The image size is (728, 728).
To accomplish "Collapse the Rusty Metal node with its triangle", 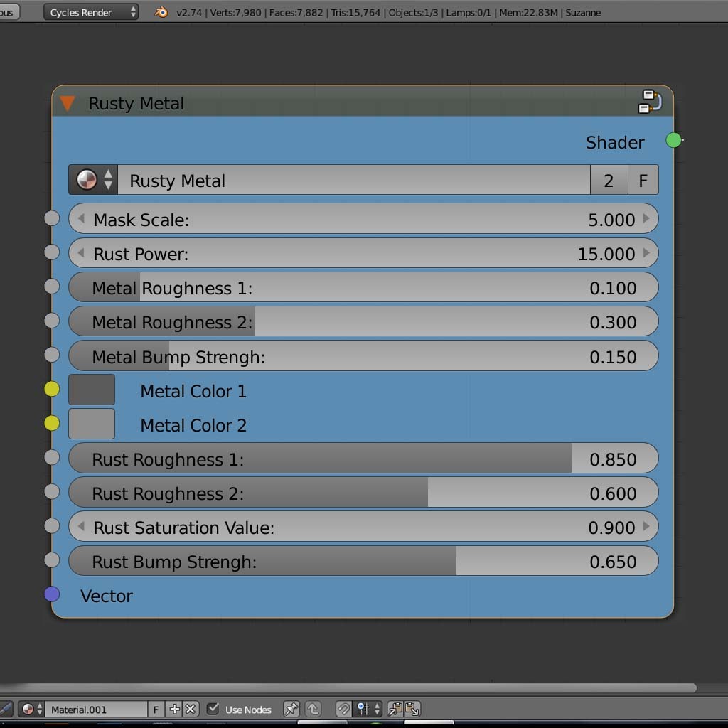I will click(x=67, y=102).
